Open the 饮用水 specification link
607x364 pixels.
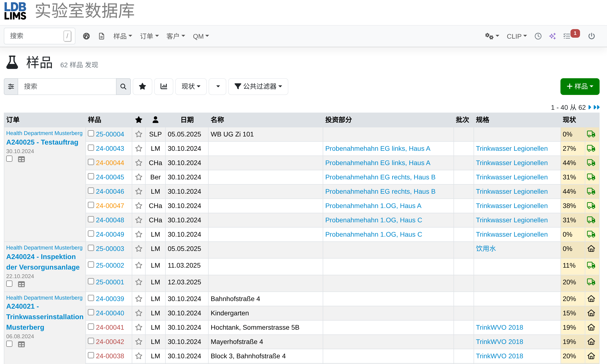(x=486, y=249)
